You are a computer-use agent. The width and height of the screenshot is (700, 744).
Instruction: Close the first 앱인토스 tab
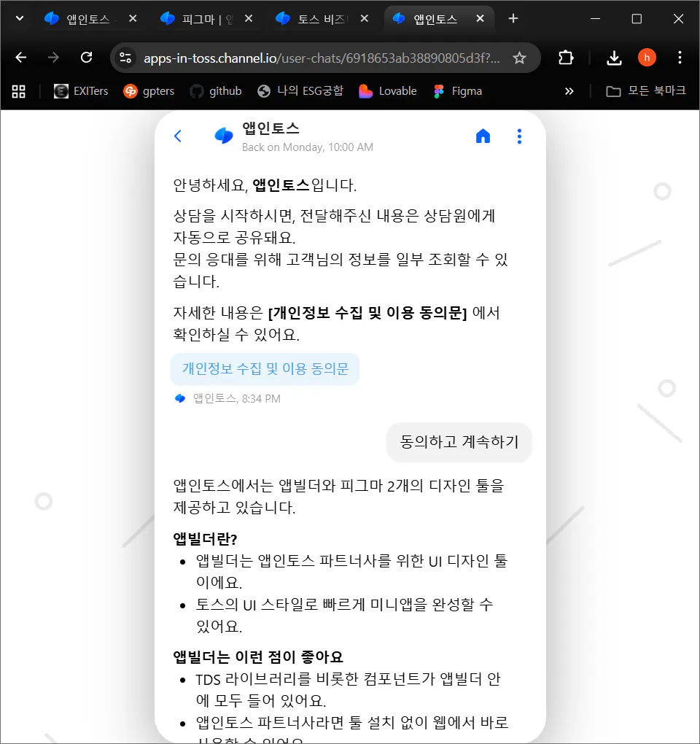pyautogui.click(x=133, y=18)
